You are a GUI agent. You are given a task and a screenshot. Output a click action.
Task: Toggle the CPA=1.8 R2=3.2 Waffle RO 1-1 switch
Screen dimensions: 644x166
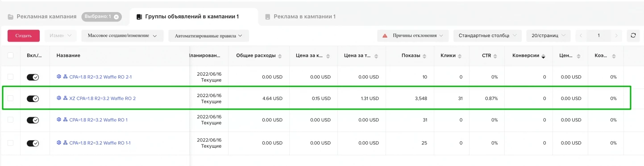coord(33,143)
